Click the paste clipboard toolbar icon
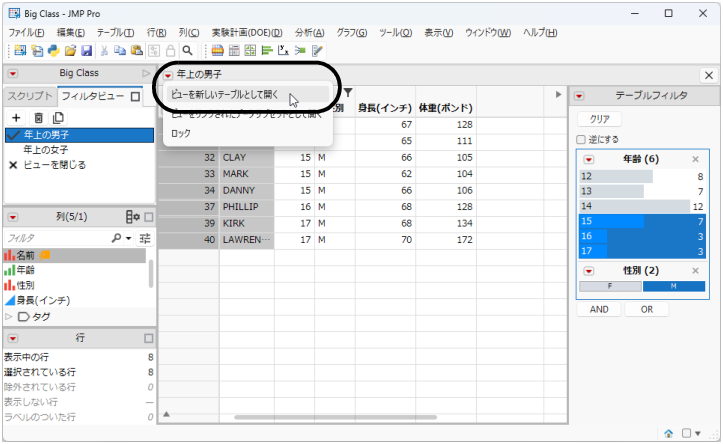Image resolution: width=723 pixels, height=444 pixels. (x=137, y=50)
